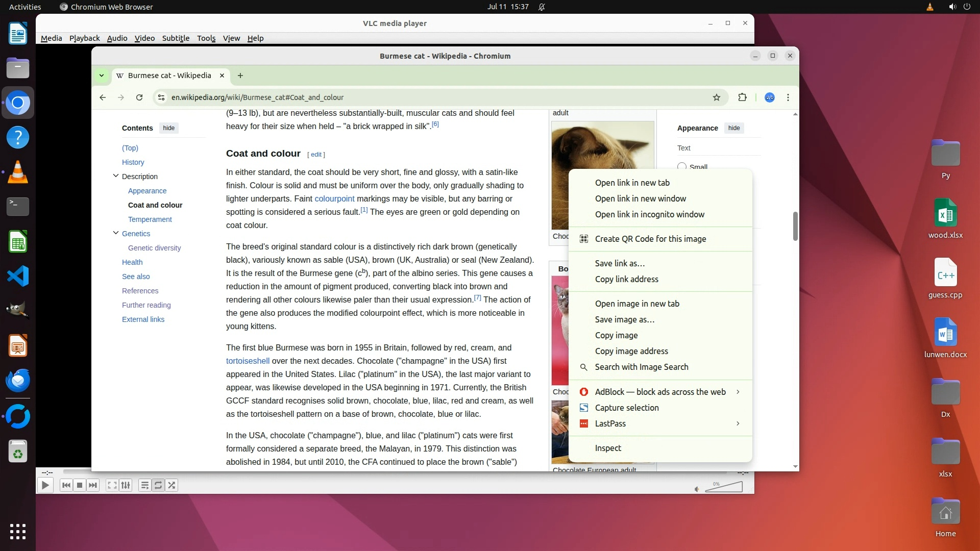
Task: Open VLC playlist toggle icon
Action: [x=144, y=485]
